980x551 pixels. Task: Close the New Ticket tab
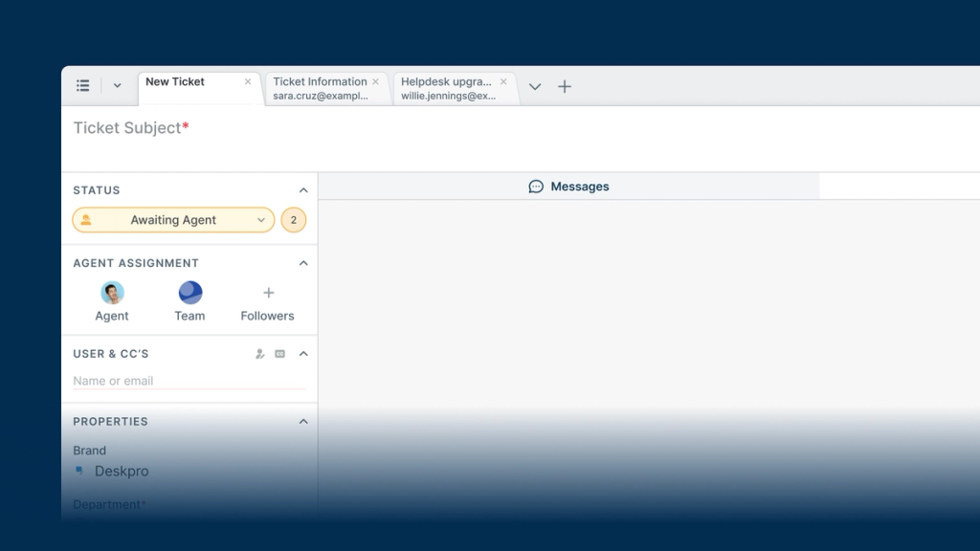(248, 82)
